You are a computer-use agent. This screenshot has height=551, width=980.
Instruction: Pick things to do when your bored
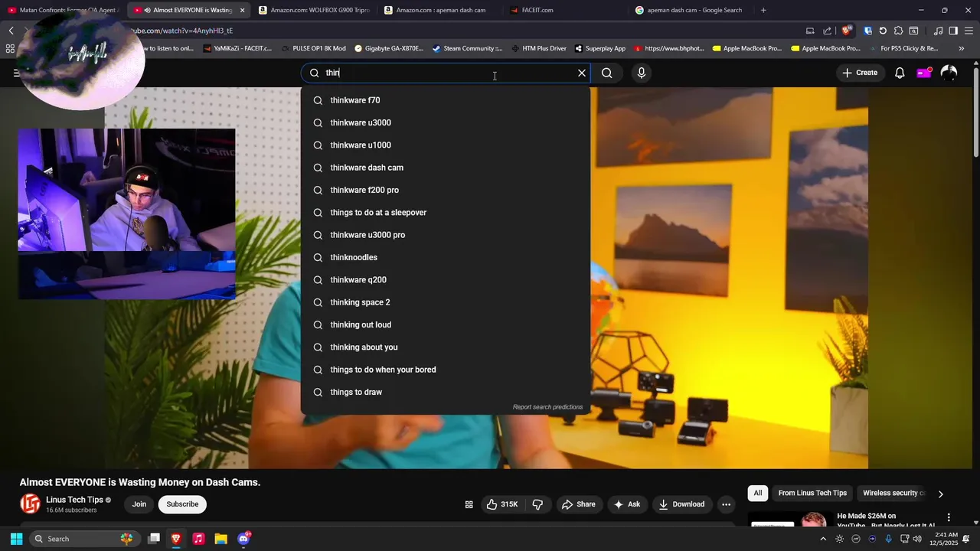pos(446,370)
